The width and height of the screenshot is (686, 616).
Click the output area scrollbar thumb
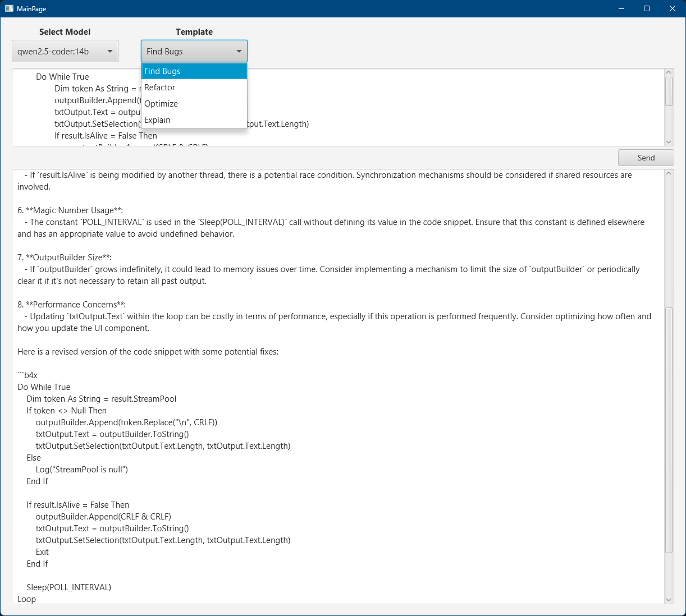click(669, 430)
